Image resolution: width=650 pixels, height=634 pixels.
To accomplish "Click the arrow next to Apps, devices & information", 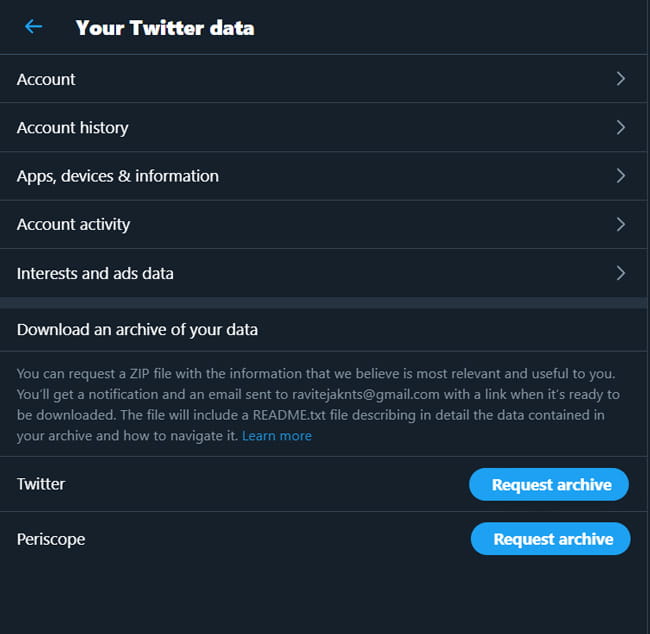I will point(620,176).
